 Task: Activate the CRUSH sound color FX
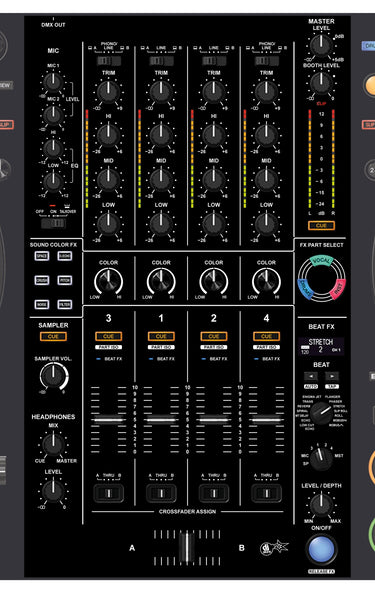42,280
